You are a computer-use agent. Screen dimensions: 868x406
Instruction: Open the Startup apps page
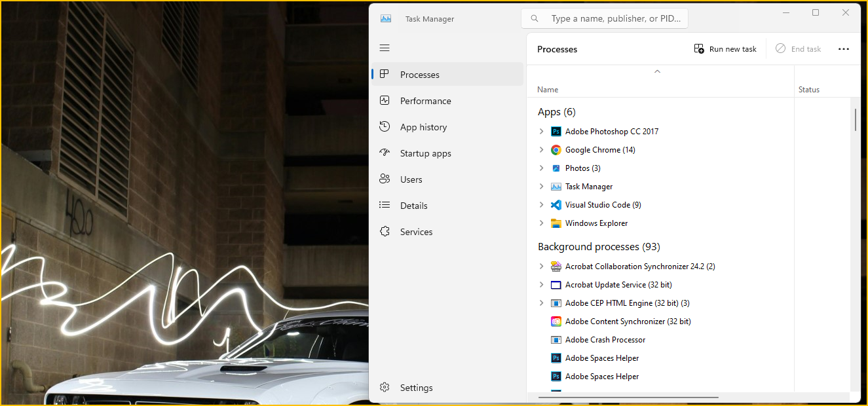pyautogui.click(x=425, y=153)
